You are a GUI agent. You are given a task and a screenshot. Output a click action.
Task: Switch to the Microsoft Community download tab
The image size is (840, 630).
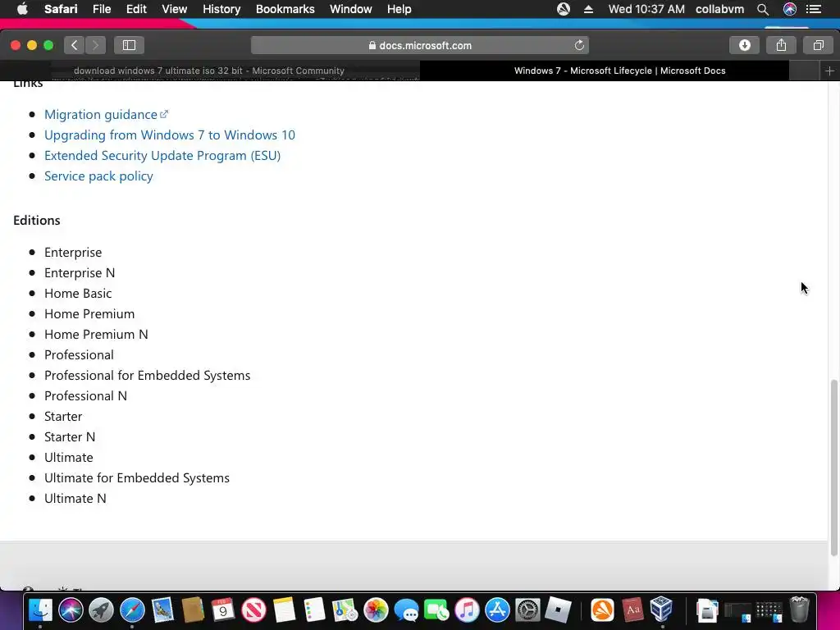click(209, 71)
